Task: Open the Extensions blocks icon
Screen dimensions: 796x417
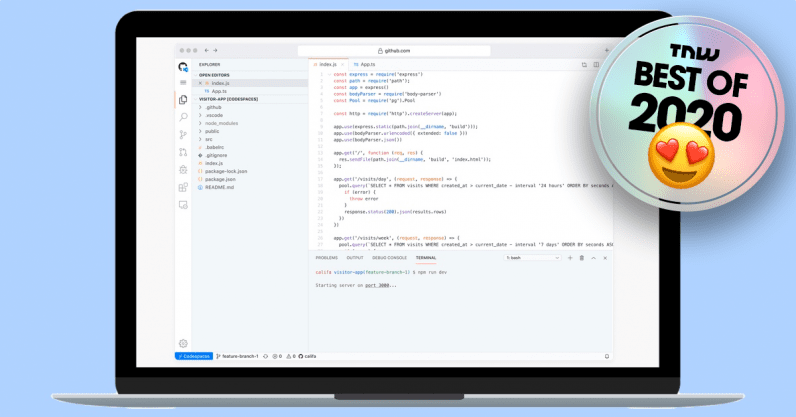Action: click(183, 187)
